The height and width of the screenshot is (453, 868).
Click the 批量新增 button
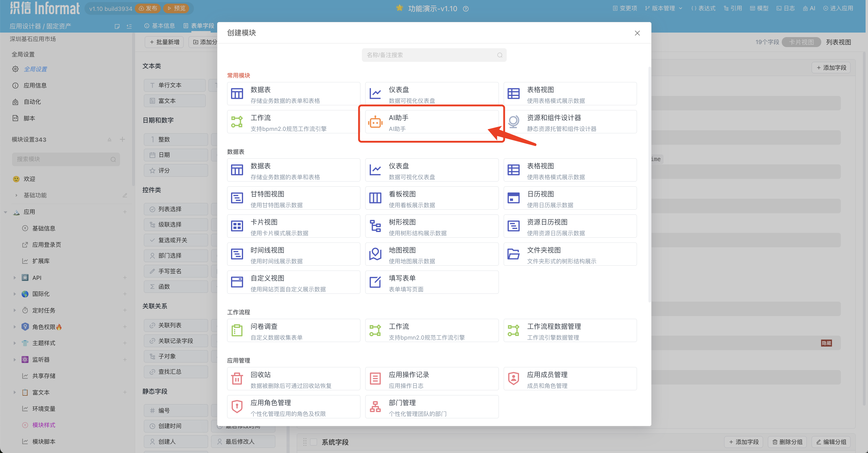pos(164,42)
